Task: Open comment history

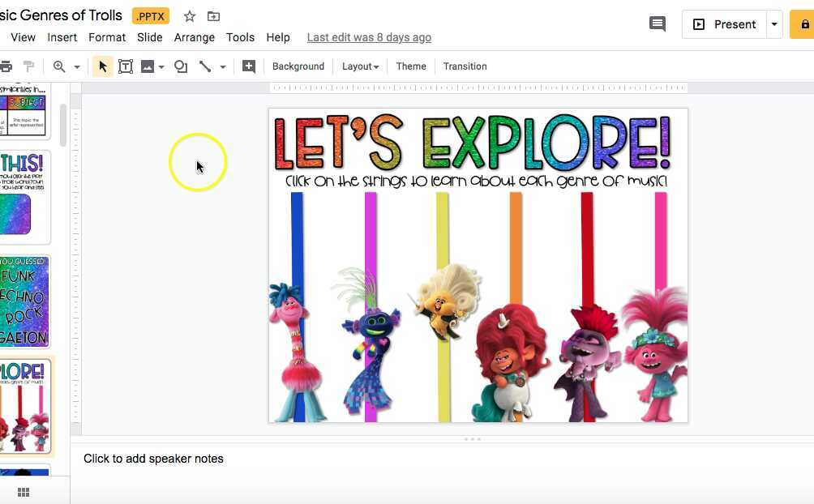Action: click(x=657, y=23)
